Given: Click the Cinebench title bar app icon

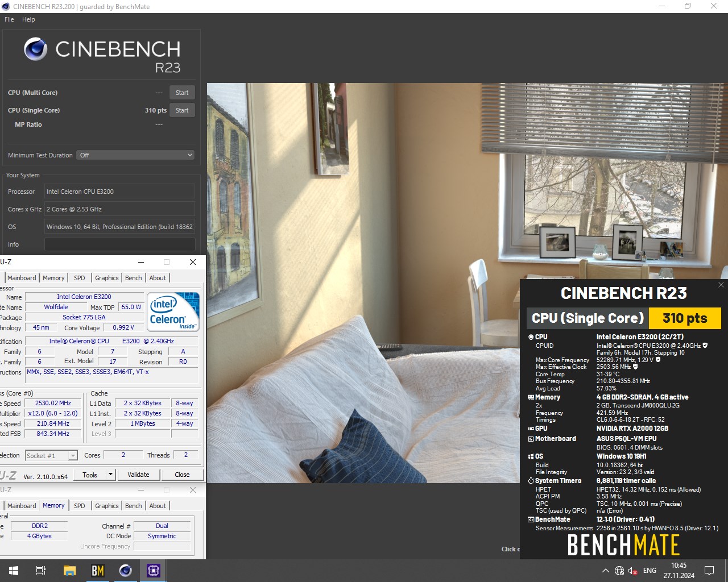Looking at the screenshot, I should (x=6, y=7).
